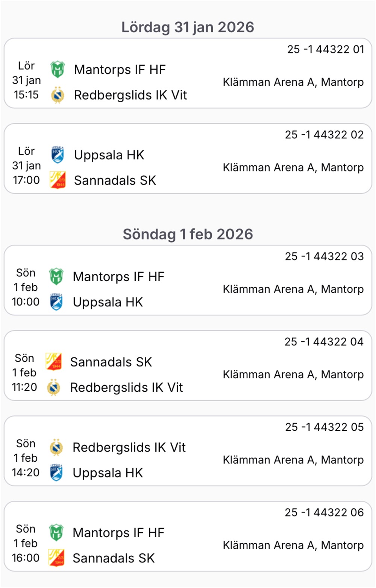This screenshot has height=588, width=376.
Task: Click Sannadals SK logo in 16:00 match
Action: (x=56, y=558)
